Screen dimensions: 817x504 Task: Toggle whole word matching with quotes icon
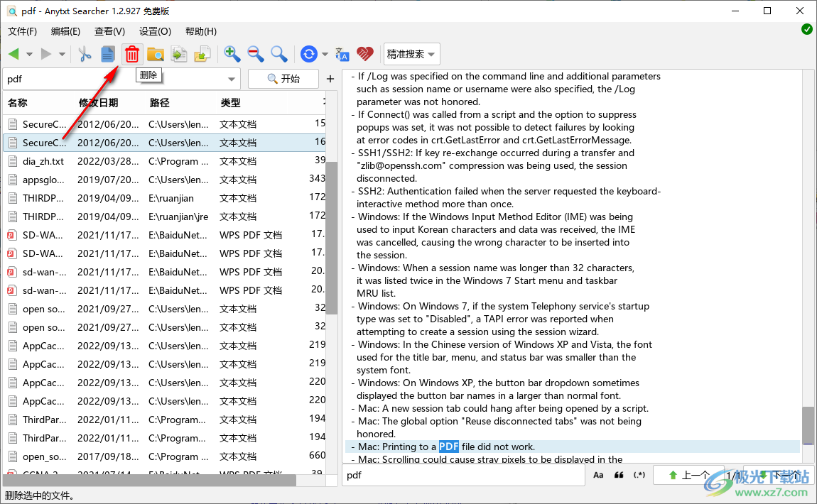click(617, 474)
